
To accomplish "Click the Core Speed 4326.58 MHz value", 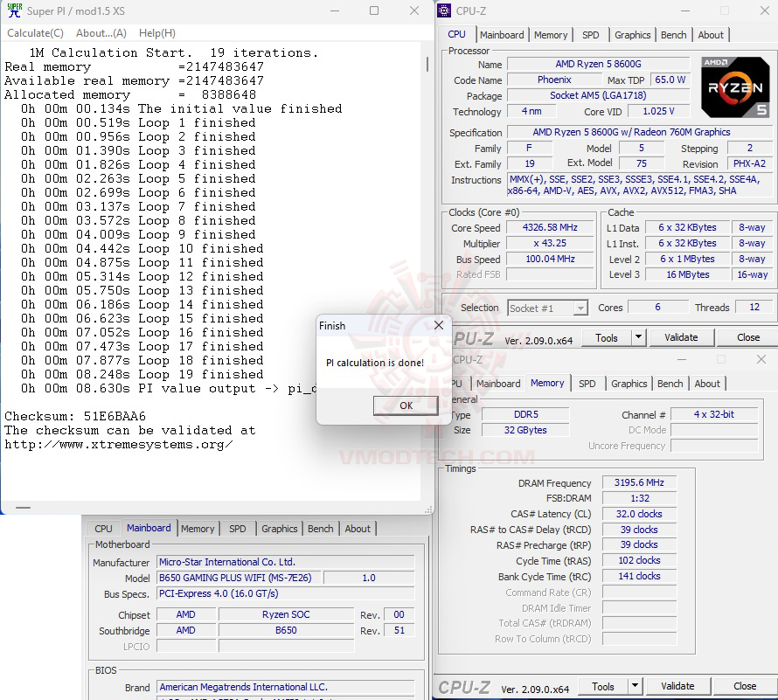I will click(550, 228).
